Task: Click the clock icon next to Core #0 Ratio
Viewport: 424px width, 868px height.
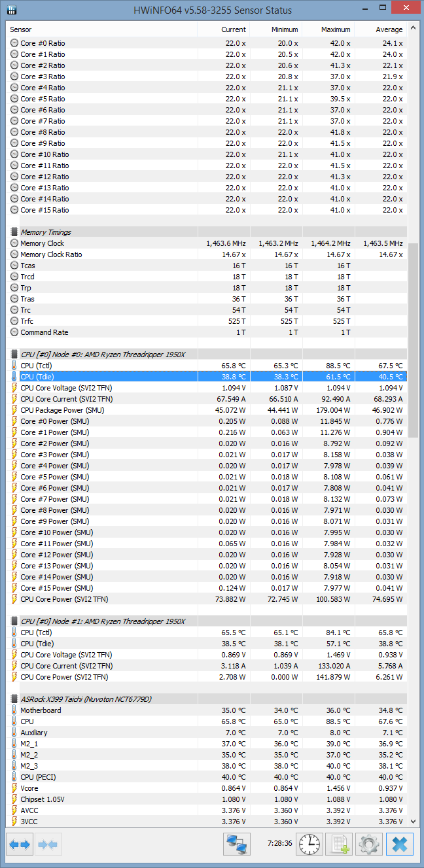Action: coord(14,43)
